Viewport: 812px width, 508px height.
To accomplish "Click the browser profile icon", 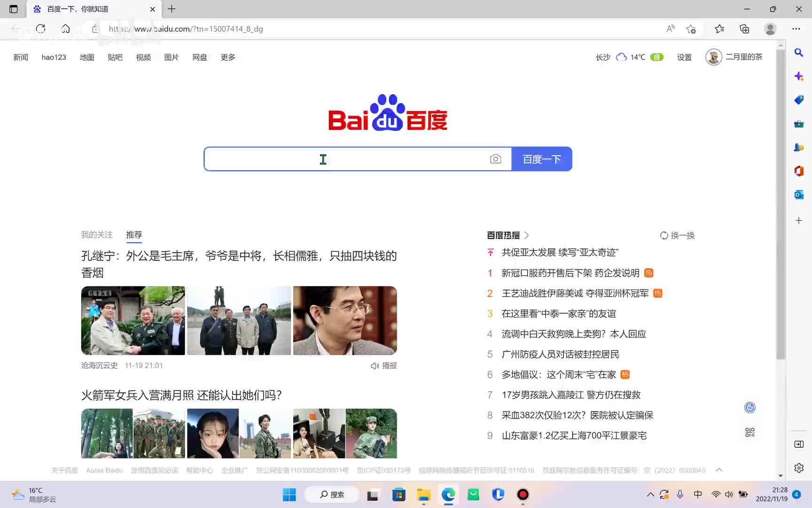I will pos(770,29).
